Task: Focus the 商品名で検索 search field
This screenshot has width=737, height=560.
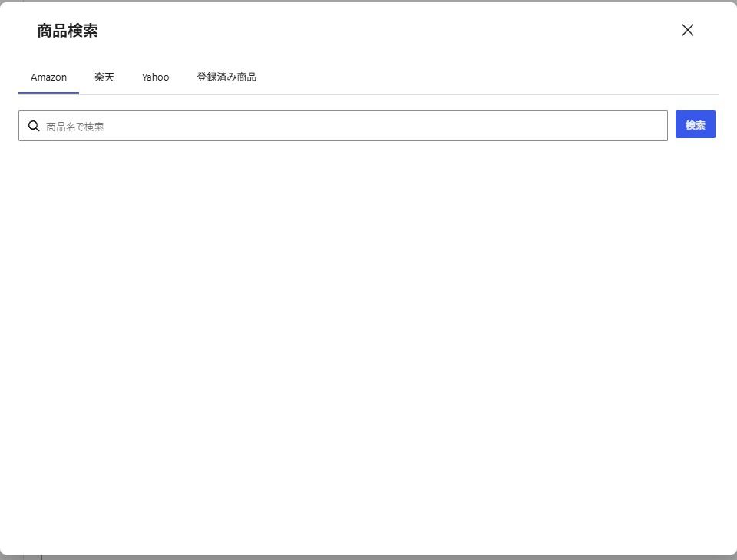Action: pyautogui.click(x=342, y=126)
